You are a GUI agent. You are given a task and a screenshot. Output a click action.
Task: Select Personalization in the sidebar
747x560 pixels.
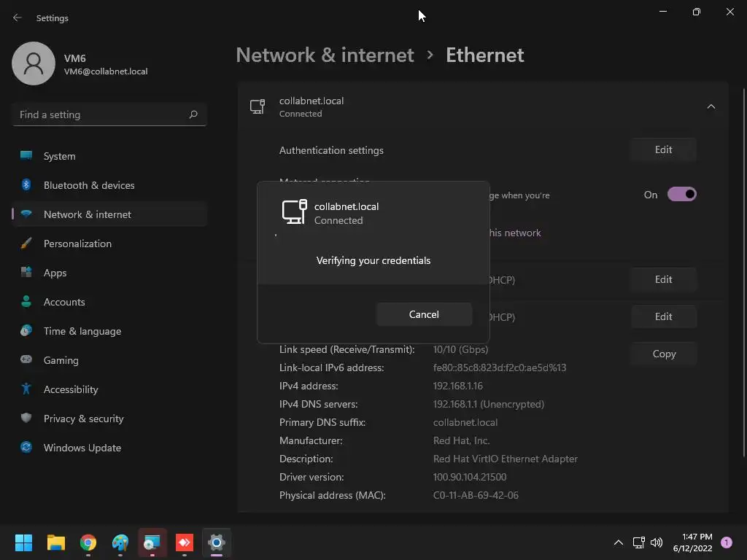[77, 244]
